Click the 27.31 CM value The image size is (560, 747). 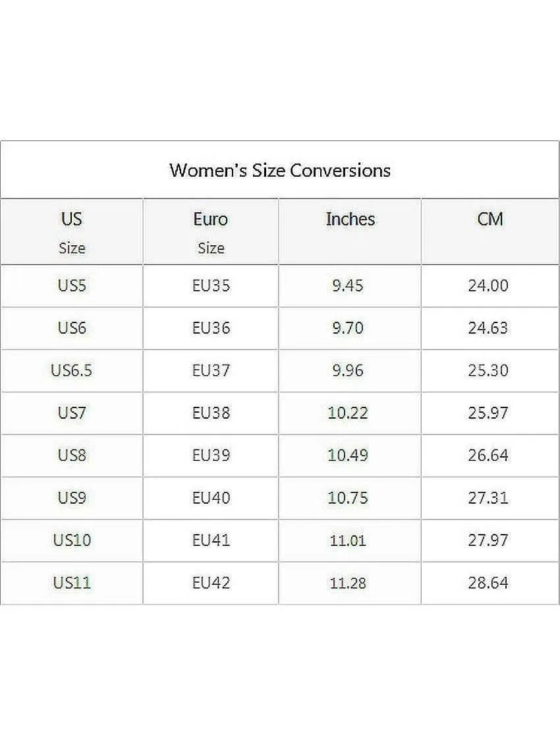pos(488,498)
